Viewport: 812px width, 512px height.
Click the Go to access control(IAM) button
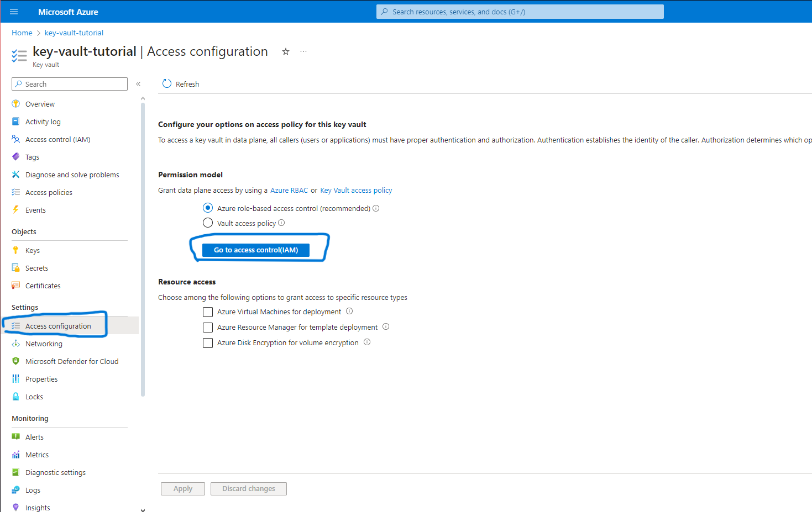256,250
